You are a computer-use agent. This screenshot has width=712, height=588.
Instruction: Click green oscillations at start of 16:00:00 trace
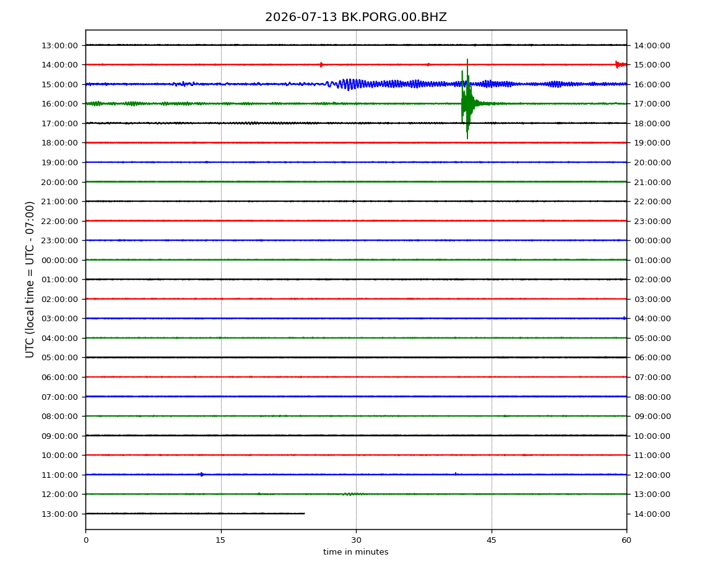[95, 103]
